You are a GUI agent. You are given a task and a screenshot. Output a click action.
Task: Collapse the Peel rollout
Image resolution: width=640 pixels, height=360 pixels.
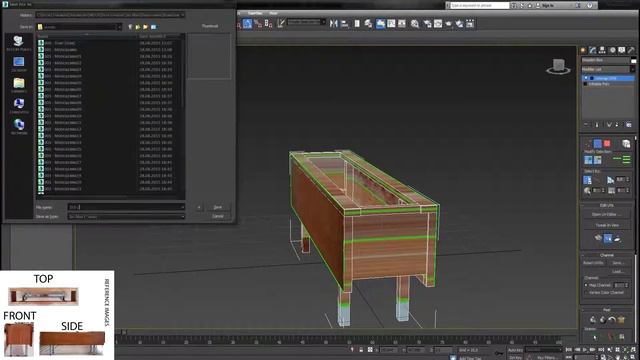coord(607,310)
